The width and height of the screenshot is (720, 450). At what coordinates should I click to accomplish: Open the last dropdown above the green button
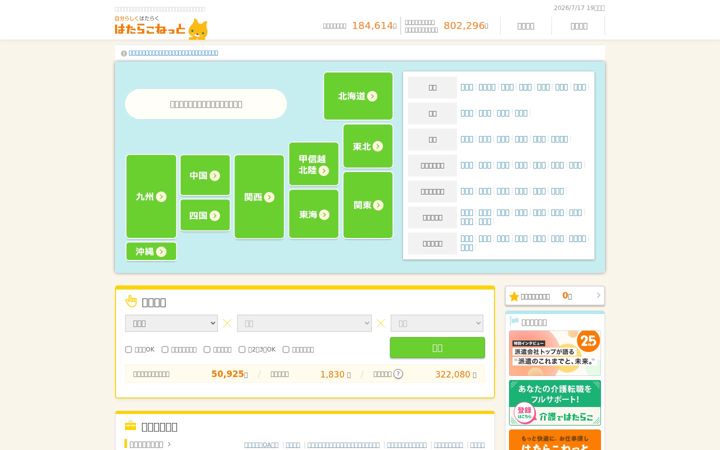pyautogui.click(x=437, y=323)
